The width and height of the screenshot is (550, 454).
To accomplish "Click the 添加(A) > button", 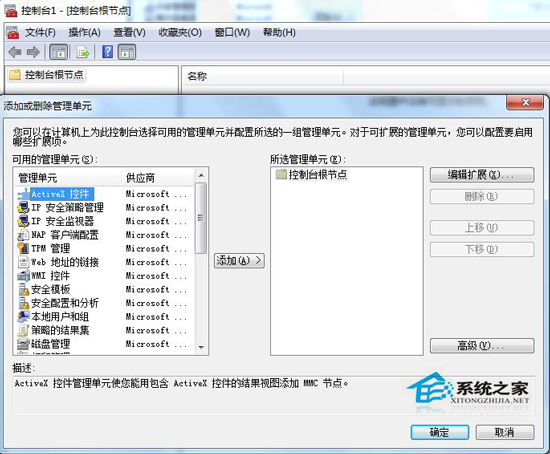I will click(x=239, y=261).
